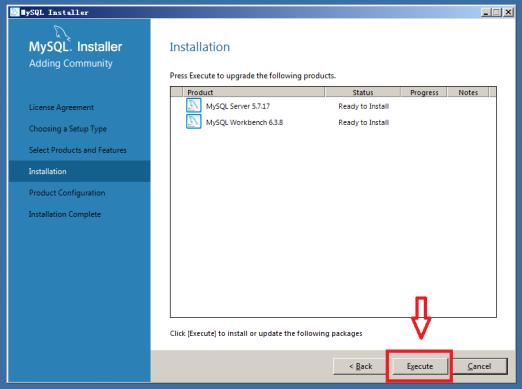Click 'Press Execute to upgrade the following products.' text
This screenshot has height=389, width=522.
coord(253,76)
